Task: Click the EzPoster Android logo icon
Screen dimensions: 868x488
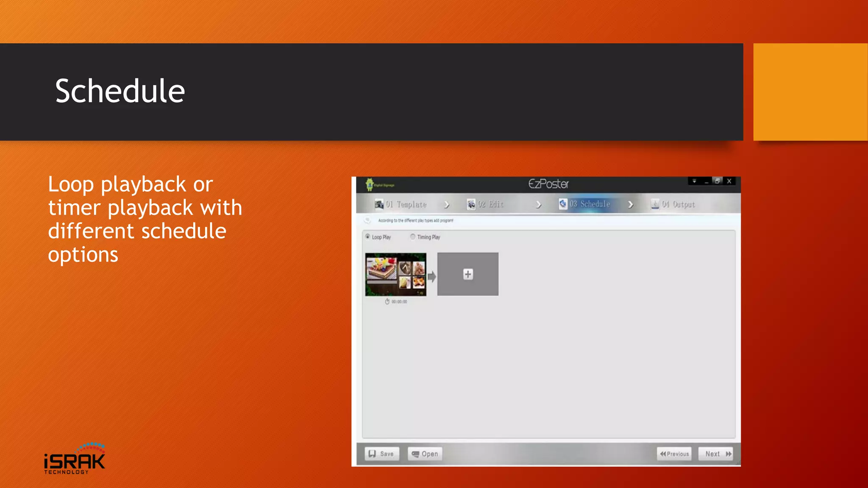Action: click(x=370, y=185)
